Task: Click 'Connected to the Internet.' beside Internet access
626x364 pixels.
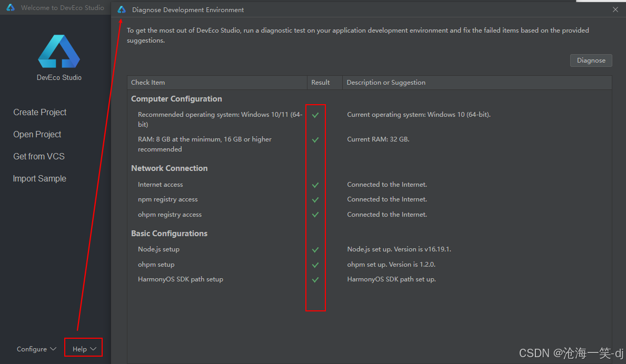Action: (x=387, y=185)
